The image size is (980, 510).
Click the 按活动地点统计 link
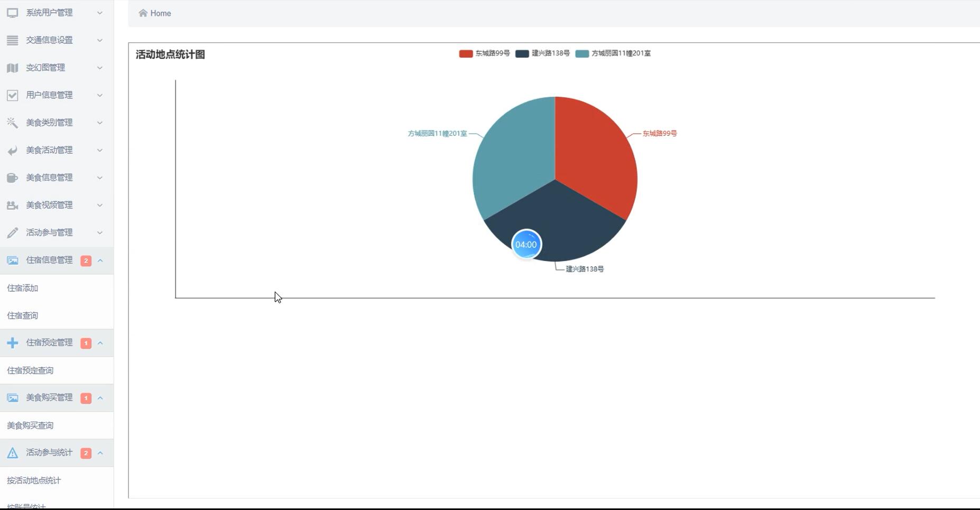pos(34,480)
